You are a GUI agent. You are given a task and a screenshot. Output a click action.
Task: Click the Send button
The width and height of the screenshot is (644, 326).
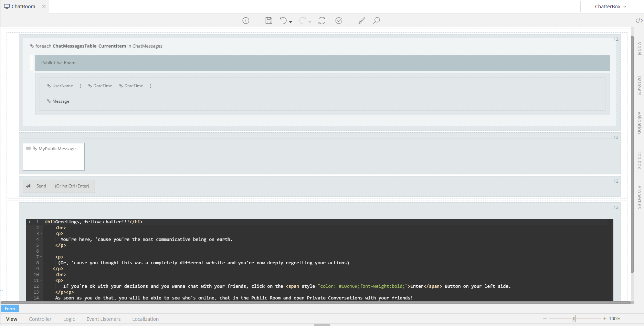59,186
